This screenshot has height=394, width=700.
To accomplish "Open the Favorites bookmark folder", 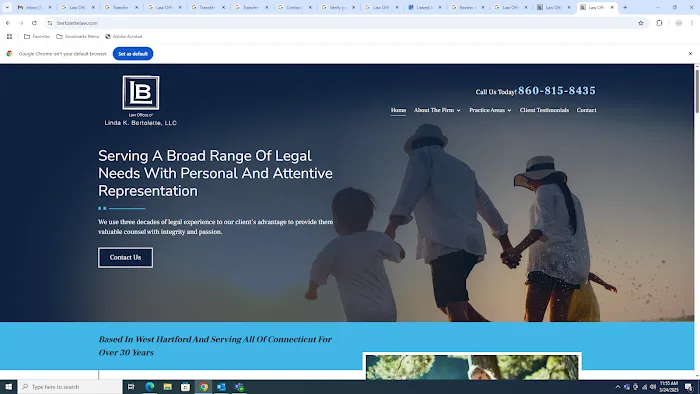I will tap(37, 36).
